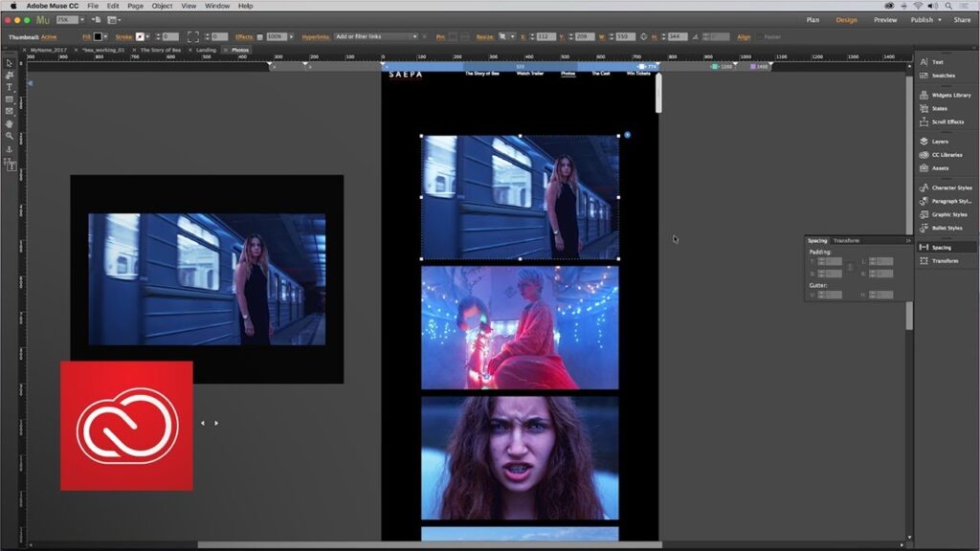Activate the Zoom magnifier tool
This screenshot has height=551, width=980.
pyautogui.click(x=10, y=136)
